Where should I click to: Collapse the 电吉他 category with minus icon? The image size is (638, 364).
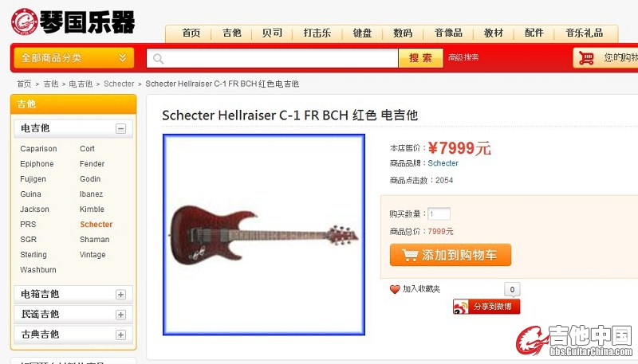point(120,129)
